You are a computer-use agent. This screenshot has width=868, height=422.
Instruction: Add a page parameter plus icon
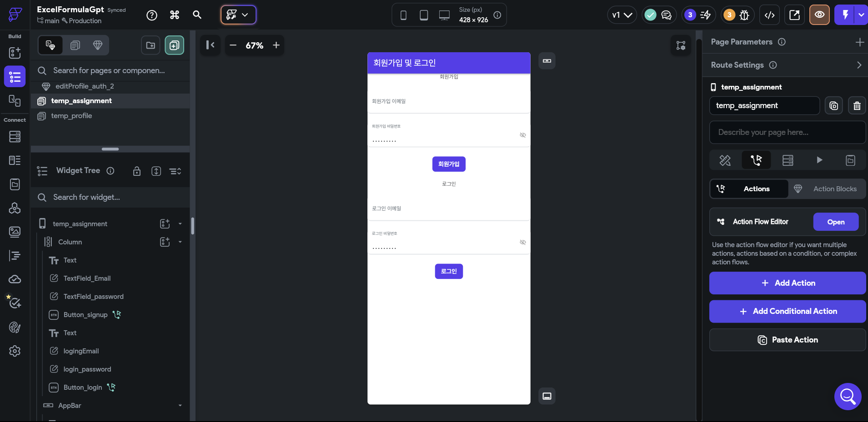859,42
